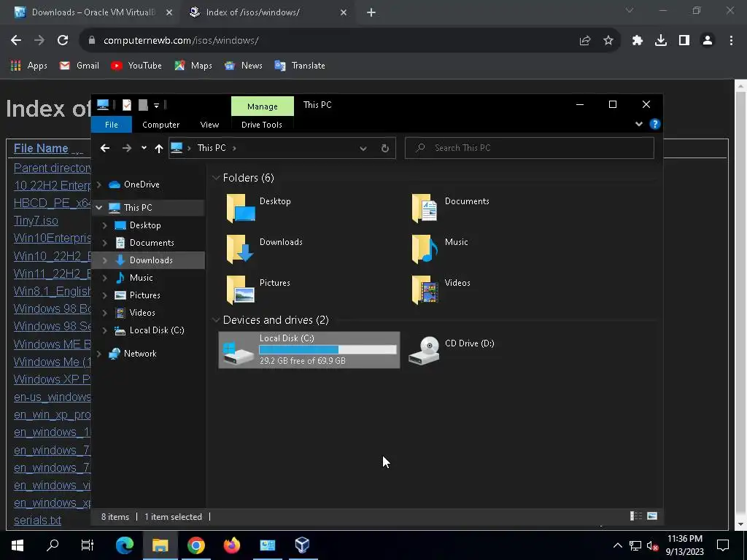Click the Search This PC field
Viewport: 747px width, 560px height.
pyautogui.click(x=530, y=148)
